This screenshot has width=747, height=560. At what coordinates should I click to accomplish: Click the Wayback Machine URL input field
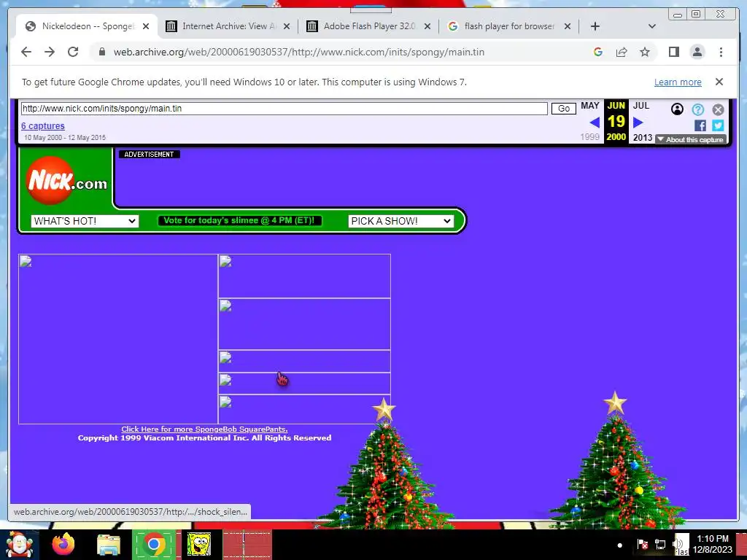pyautogui.click(x=284, y=109)
